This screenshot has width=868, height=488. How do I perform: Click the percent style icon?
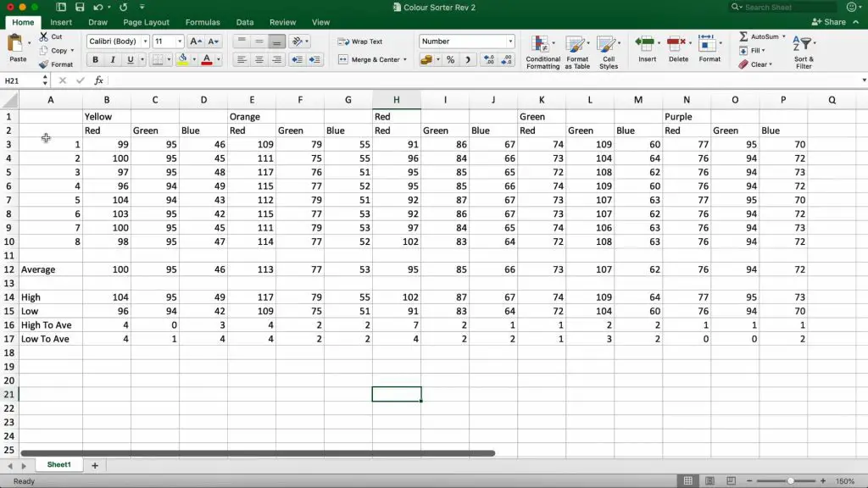[450, 60]
